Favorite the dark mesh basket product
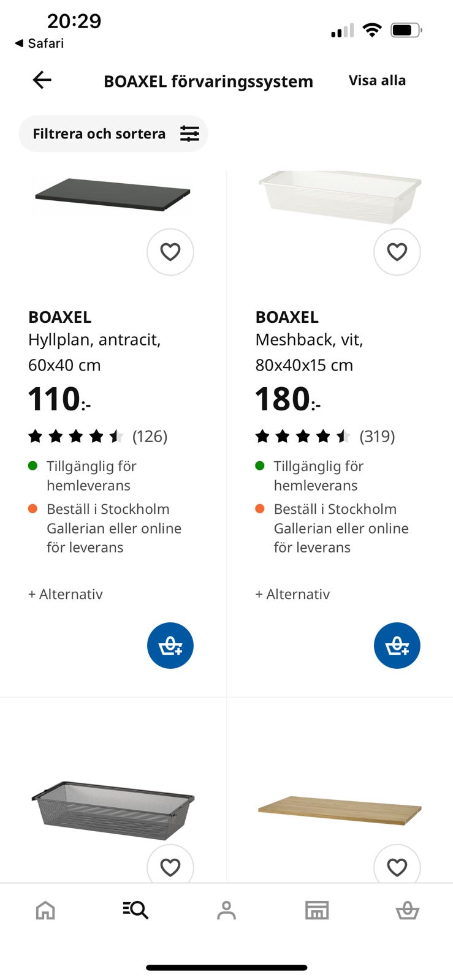The image size is (453, 980). 170,867
